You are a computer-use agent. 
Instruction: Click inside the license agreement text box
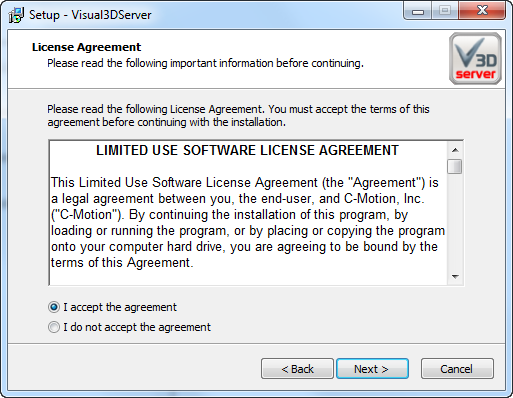(248, 213)
